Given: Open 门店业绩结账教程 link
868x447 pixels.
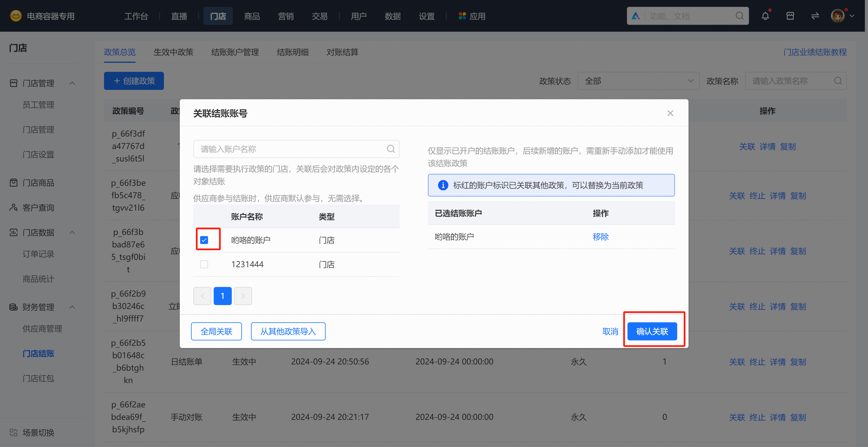Looking at the screenshot, I should (815, 52).
